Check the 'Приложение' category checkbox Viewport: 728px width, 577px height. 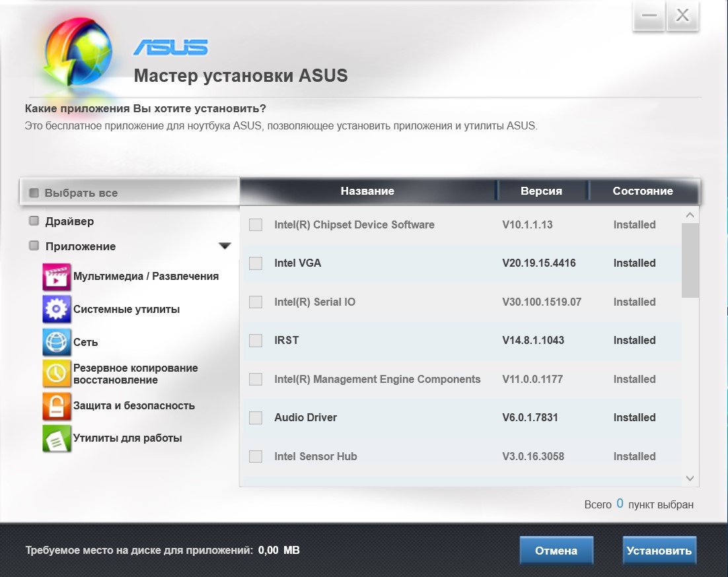coord(34,246)
